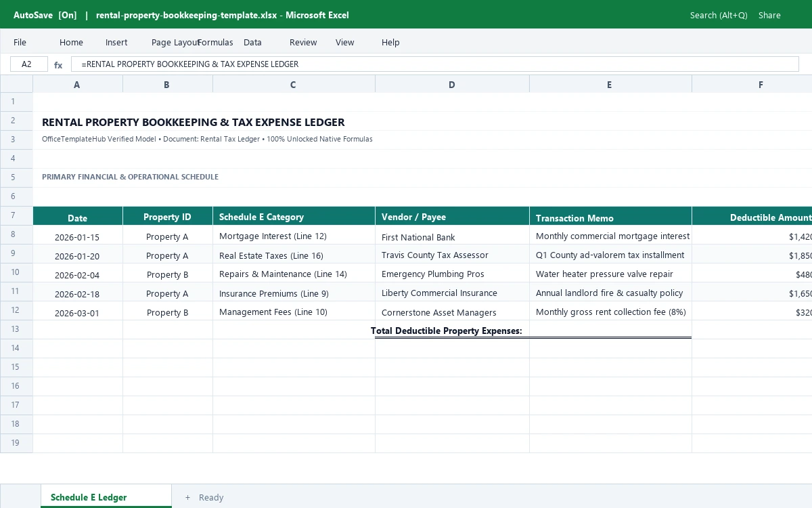Select Liberty Commercial Insurance cell
This screenshot has width=812, height=508.
(x=452, y=293)
